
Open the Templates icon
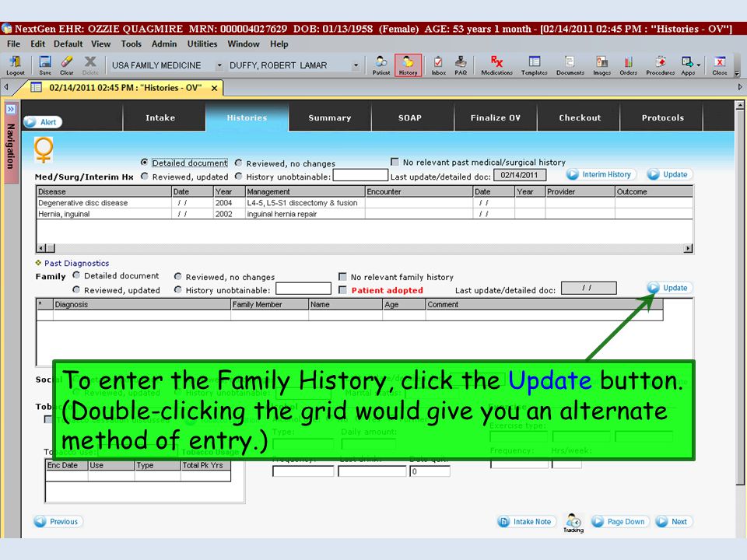coord(534,65)
